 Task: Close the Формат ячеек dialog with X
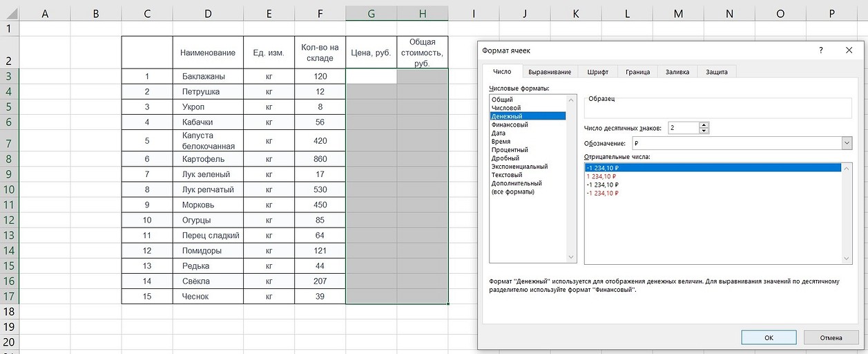pos(849,50)
